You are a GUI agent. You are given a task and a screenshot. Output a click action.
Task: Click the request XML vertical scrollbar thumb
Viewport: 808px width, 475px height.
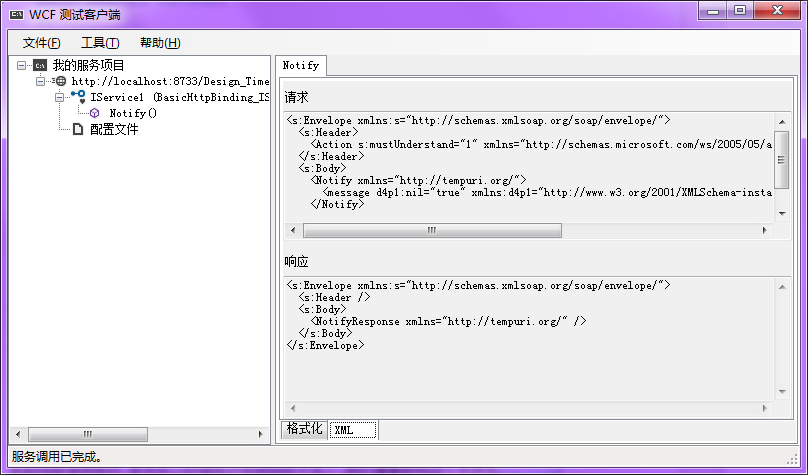click(782, 160)
